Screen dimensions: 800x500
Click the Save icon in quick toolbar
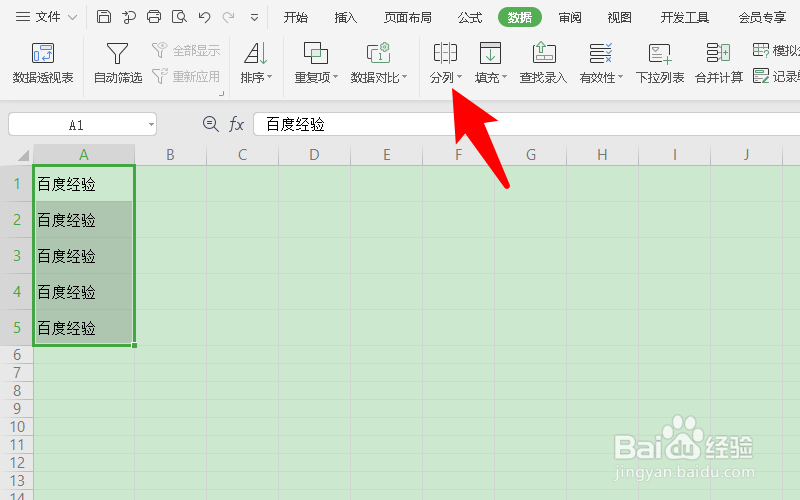[x=104, y=17]
